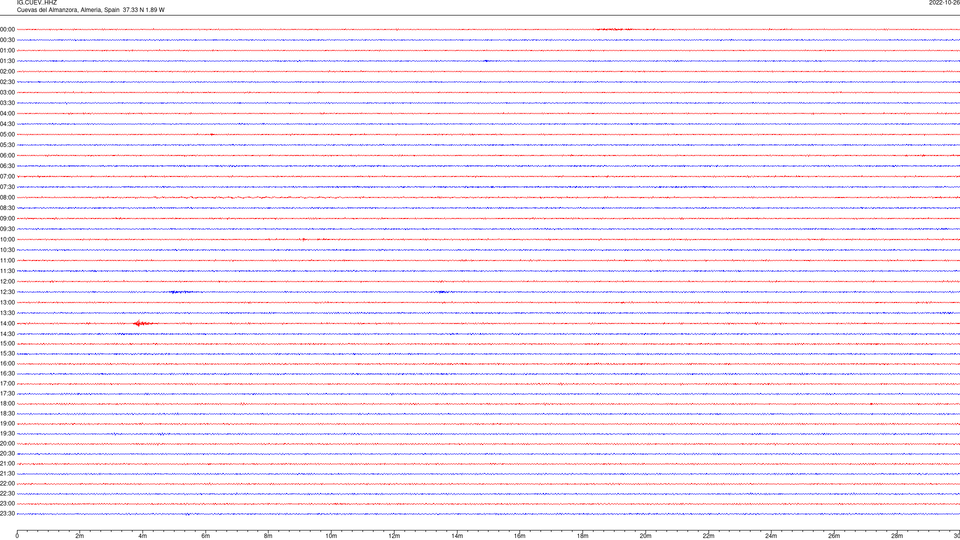
Task: Click the 20:00 time label
Action: [7, 444]
